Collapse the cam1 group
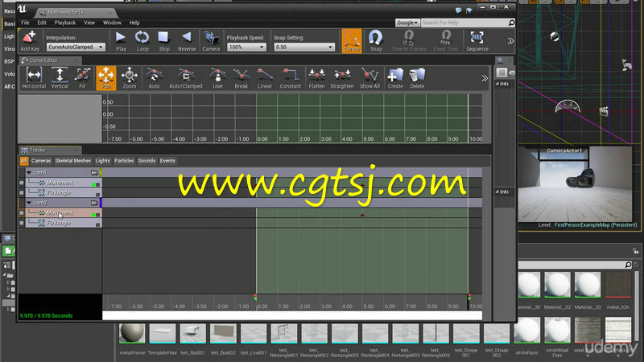Image resolution: width=644 pixels, height=362 pixels. pos(29,173)
